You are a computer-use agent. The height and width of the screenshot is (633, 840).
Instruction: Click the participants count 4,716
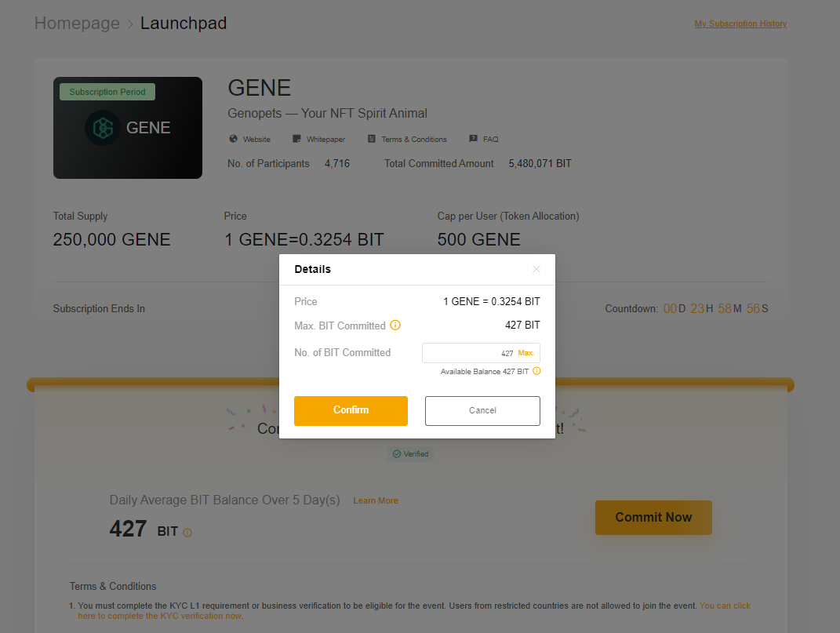pos(337,163)
